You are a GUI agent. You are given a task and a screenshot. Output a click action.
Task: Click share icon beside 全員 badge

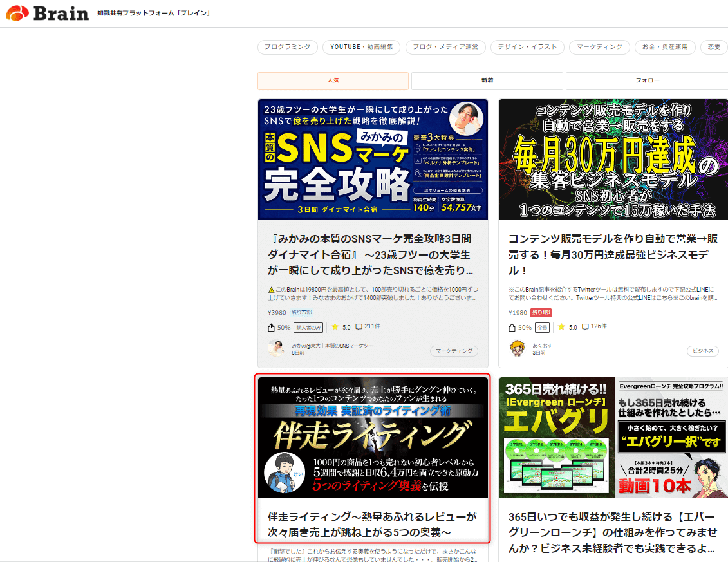coord(512,328)
